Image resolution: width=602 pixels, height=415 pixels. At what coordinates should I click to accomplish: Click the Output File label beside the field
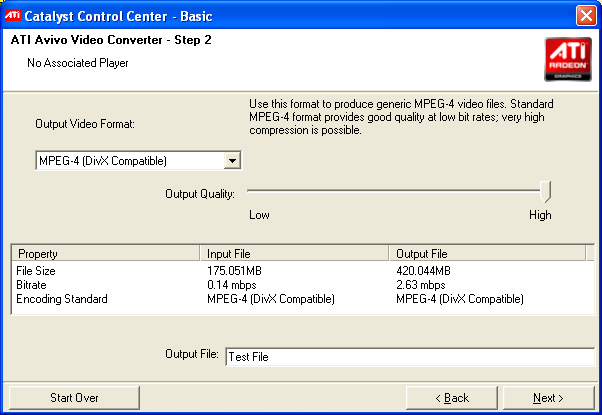coord(192,354)
